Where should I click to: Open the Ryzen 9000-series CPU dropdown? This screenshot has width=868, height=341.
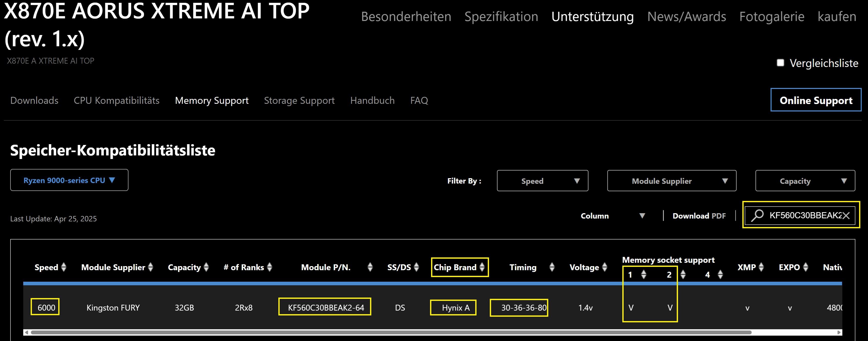point(69,180)
